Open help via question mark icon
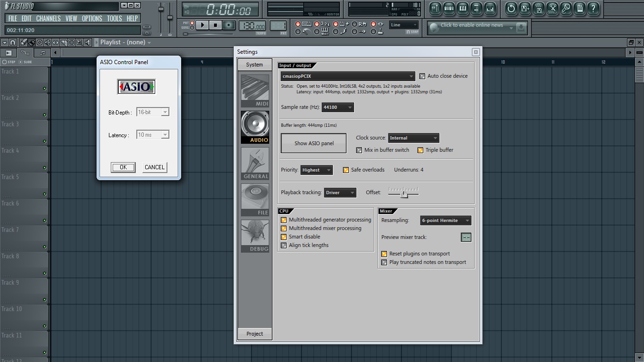Screen dimensions: 644x362 point(594,8)
